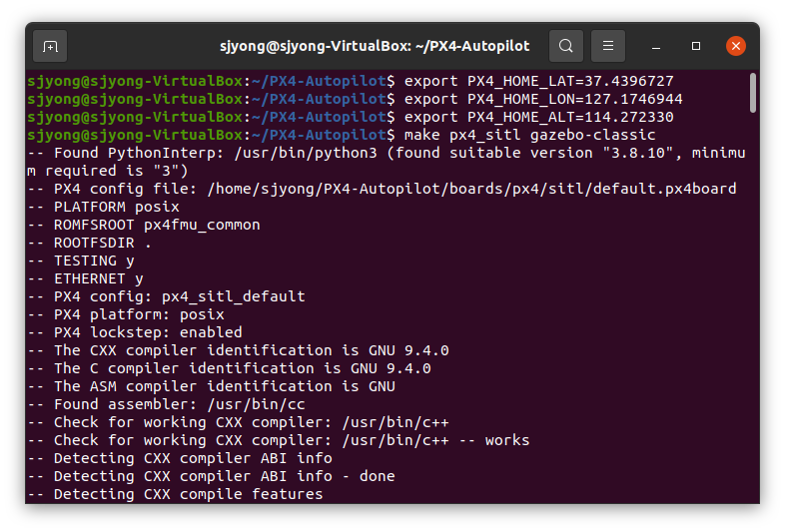
Task: Open the hamburger menu
Action: [608, 46]
